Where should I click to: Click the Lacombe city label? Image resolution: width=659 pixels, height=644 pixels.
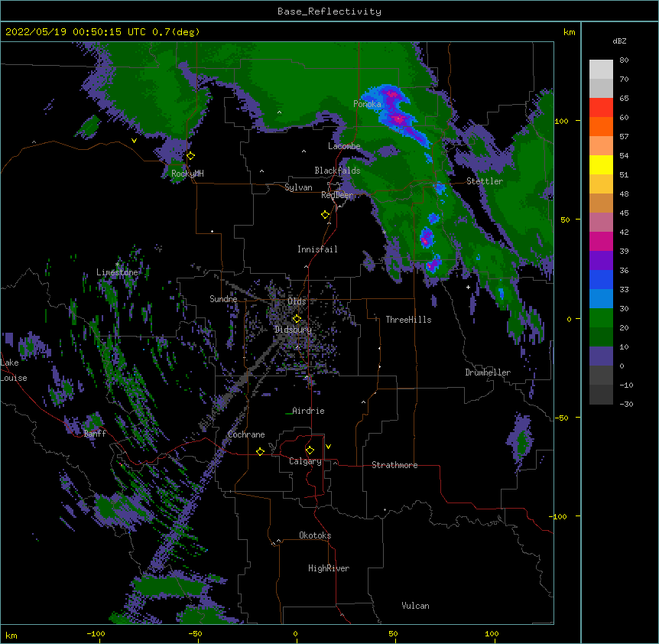[x=344, y=146]
